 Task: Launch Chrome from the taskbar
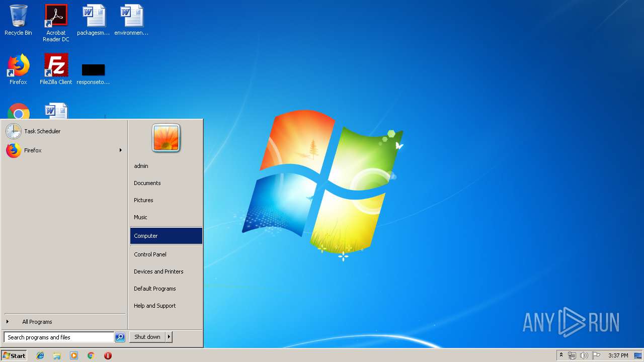[x=91, y=355]
